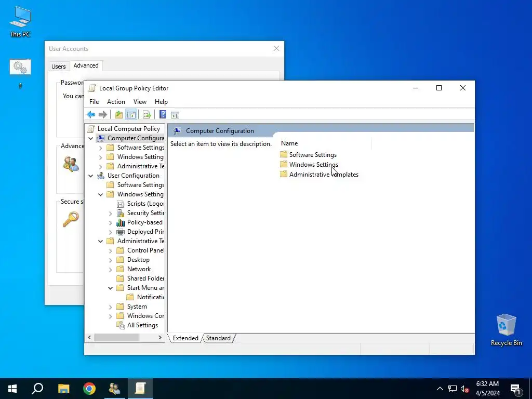
Task: Click the blue Help question-mark toolbar icon
Action: point(163,115)
